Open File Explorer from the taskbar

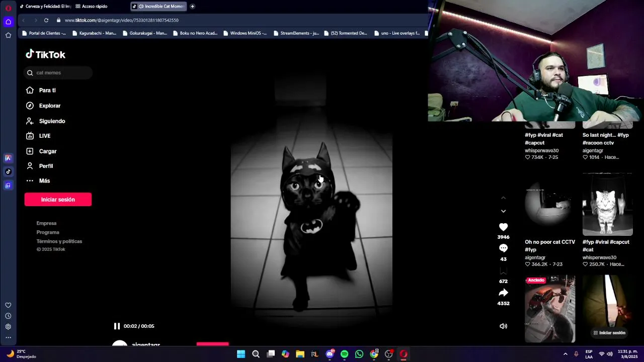pos(300,354)
